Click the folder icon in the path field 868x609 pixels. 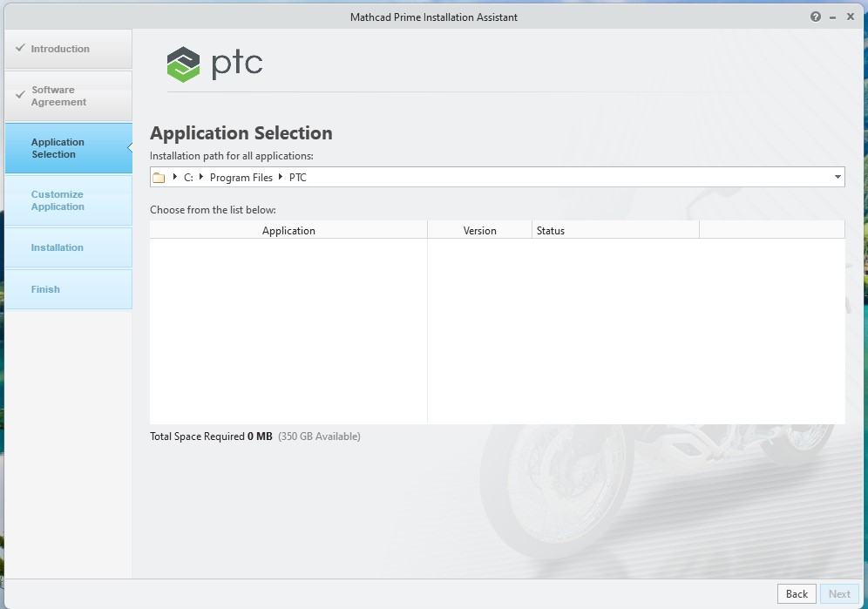159,177
